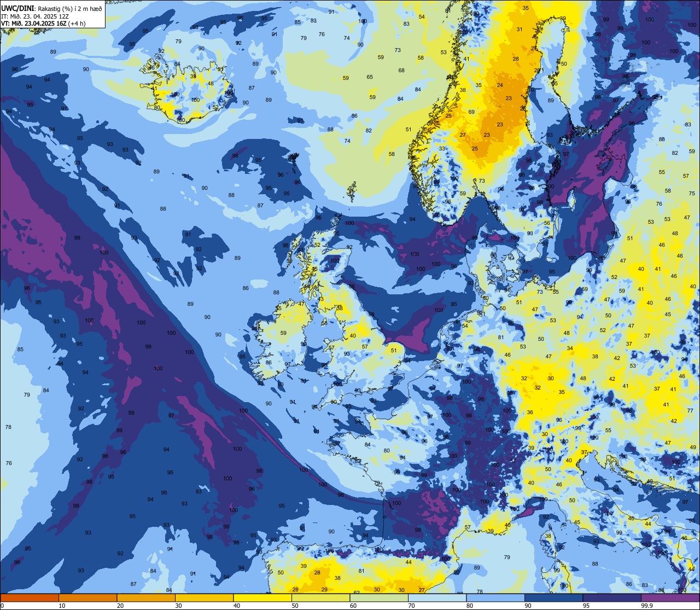Click the initial time 'IT: Mið. 23. 04. 2025 12Z'
This screenshot has width=700, height=610.
36,16
